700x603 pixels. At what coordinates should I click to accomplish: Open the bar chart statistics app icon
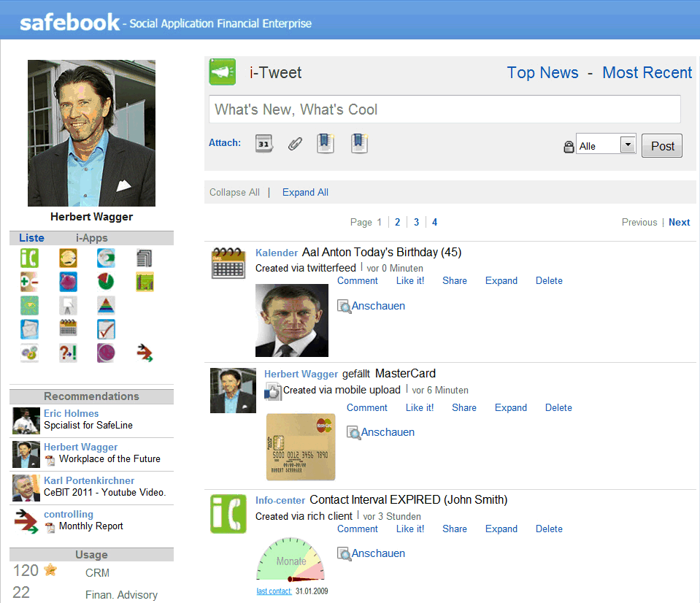coord(145,282)
